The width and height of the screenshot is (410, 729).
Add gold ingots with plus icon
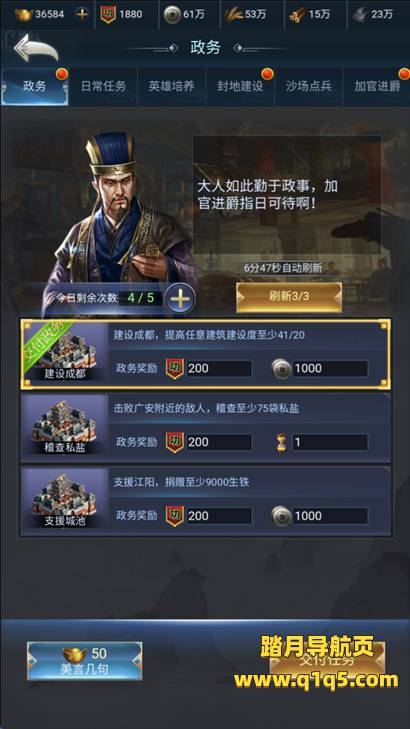pyautogui.click(x=82, y=14)
